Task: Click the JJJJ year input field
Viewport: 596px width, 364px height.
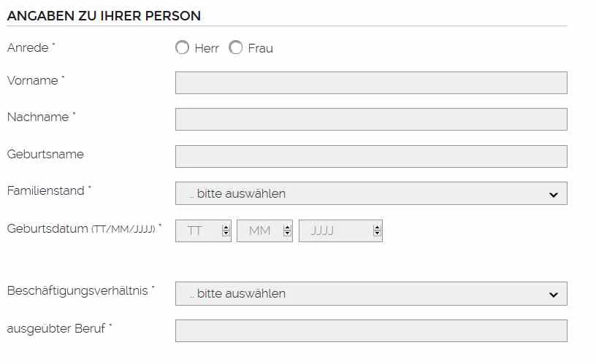Action: 340,231
